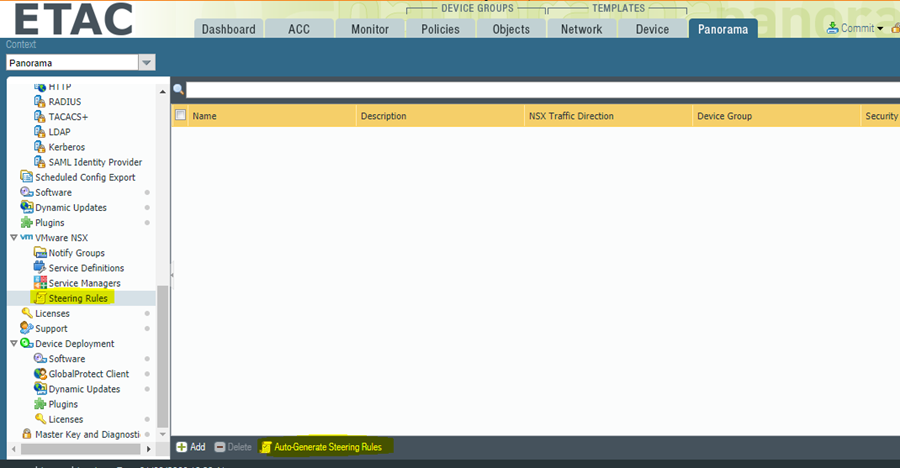
Task: Click the Kerberos profile icon
Action: pos(40,147)
